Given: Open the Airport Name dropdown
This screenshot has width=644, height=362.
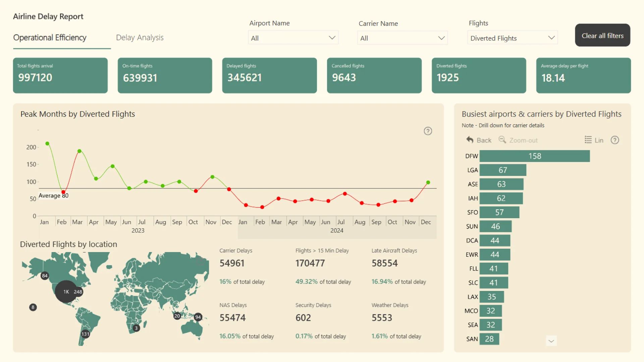Looking at the screenshot, I should pos(293,38).
